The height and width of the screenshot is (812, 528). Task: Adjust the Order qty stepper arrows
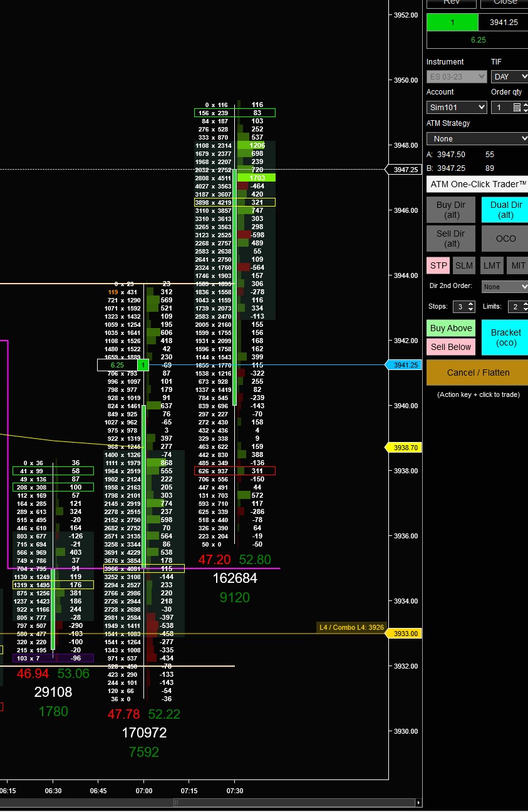(x=525, y=108)
